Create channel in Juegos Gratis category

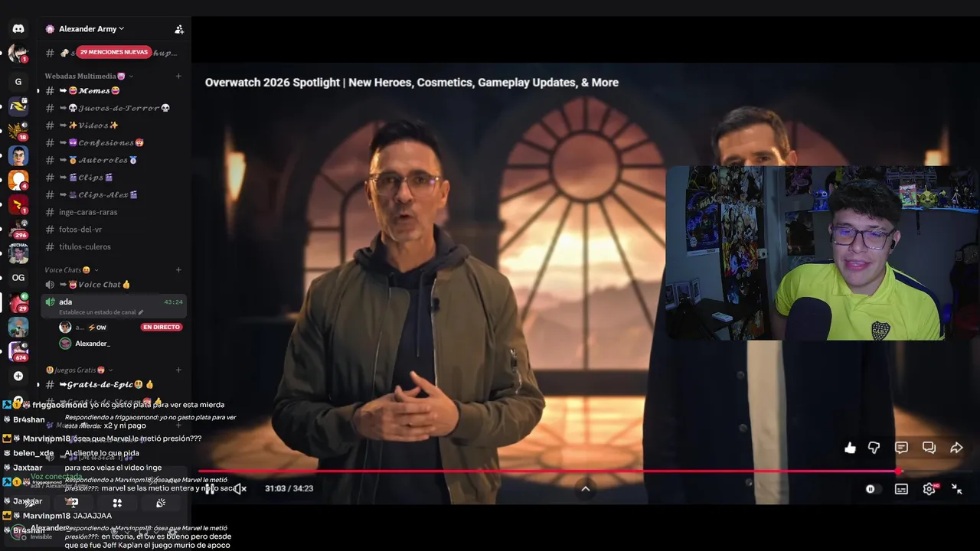click(178, 370)
